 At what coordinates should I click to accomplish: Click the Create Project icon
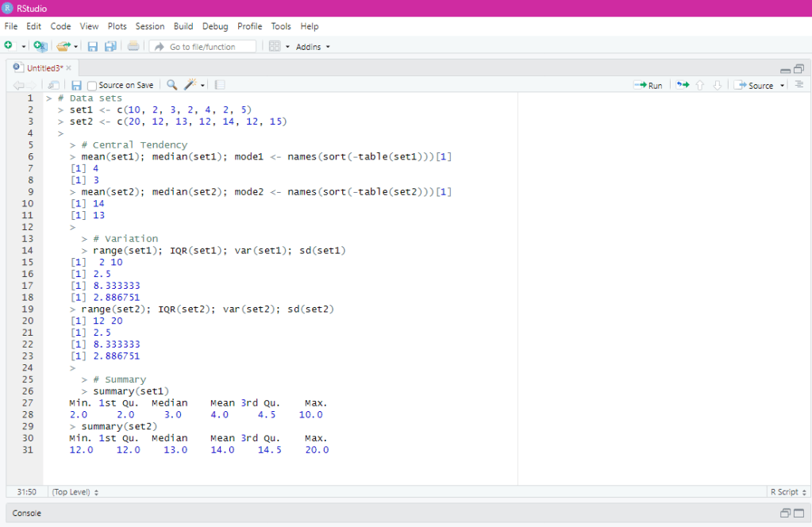tap(40, 47)
